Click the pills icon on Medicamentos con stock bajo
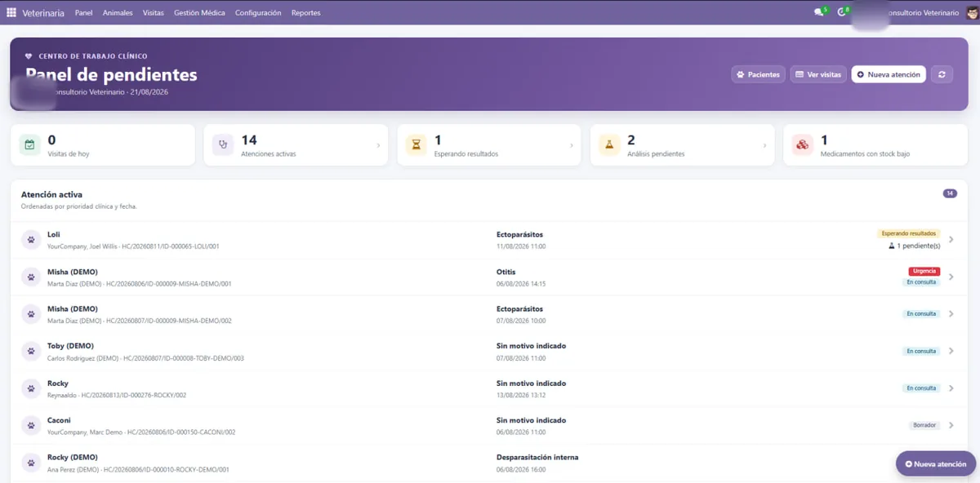Image resolution: width=980 pixels, height=483 pixels. 802,144
